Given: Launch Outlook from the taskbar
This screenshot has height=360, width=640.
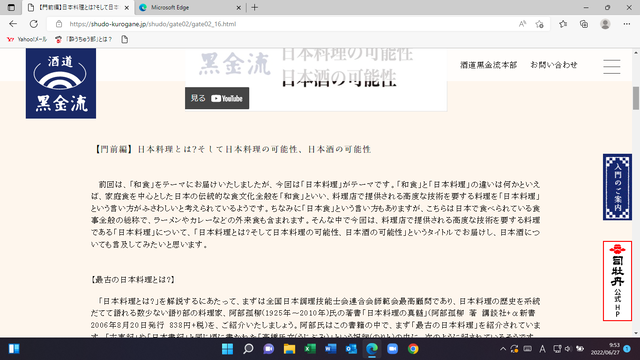Looking at the screenshot, I should click(351, 349).
